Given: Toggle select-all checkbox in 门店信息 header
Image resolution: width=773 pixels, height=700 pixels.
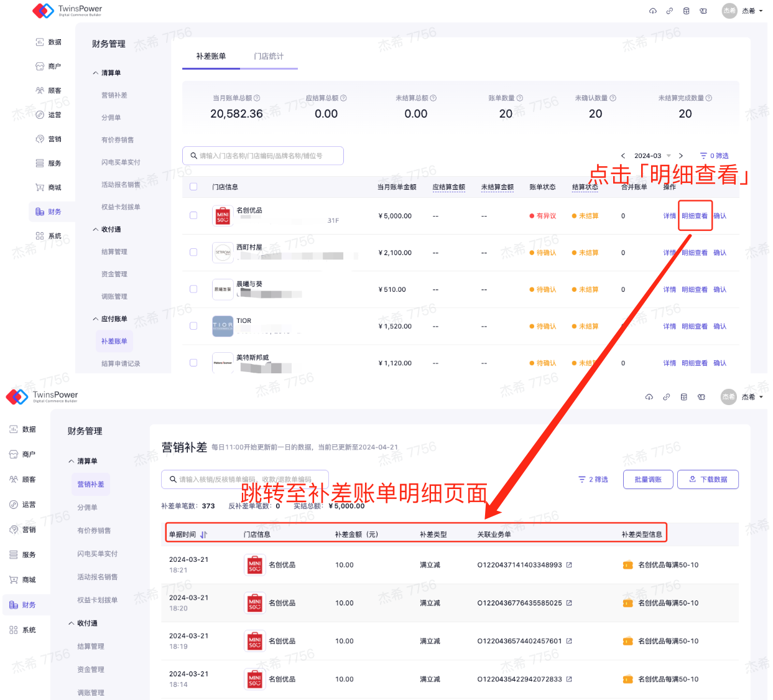Looking at the screenshot, I should click(x=193, y=187).
